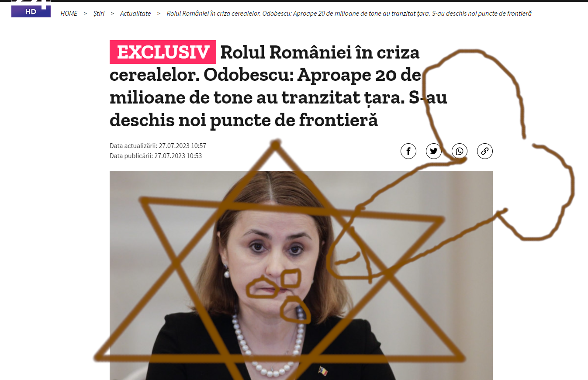Click the headline text 'Rolul României în criza'
The image size is (588, 380).
(320, 52)
